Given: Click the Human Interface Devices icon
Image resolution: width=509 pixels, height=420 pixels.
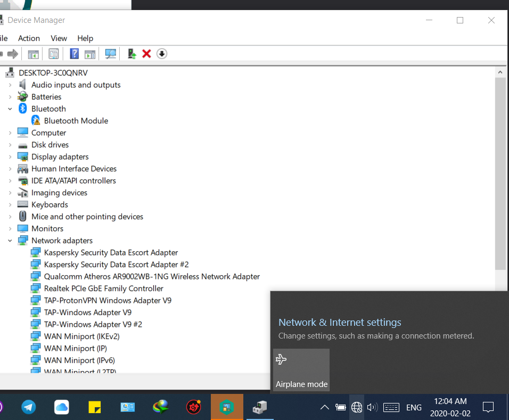Looking at the screenshot, I should 23,169.
